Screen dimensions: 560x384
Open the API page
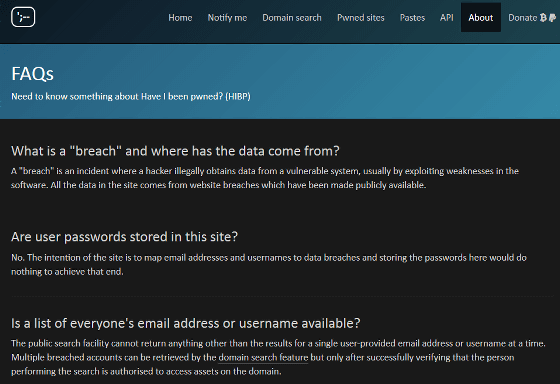[x=446, y=18]
